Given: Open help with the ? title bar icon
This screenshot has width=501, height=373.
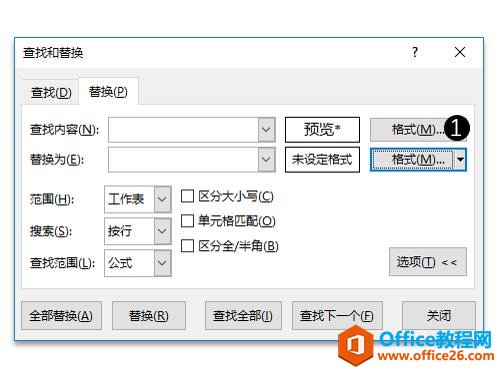Looking at the screenshot, I should point(415,52).
